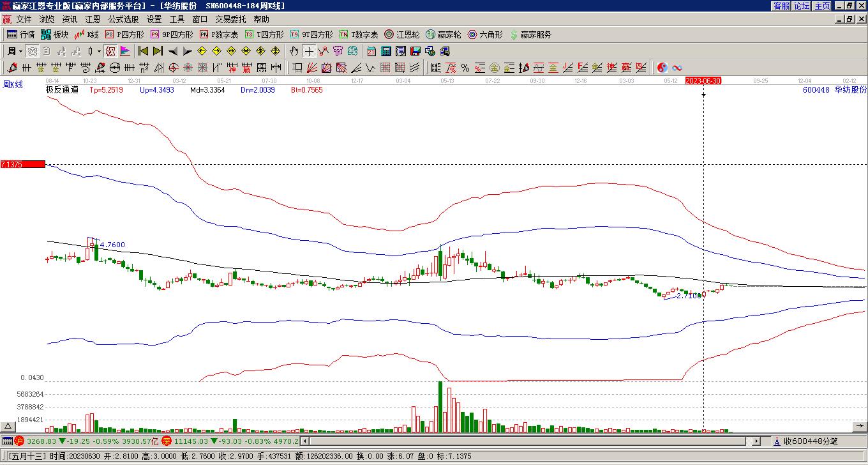This screenshot has width=868, height=465.
Task: Jump to first bar with the skip-to-start arrow
Action: (144, 51)
